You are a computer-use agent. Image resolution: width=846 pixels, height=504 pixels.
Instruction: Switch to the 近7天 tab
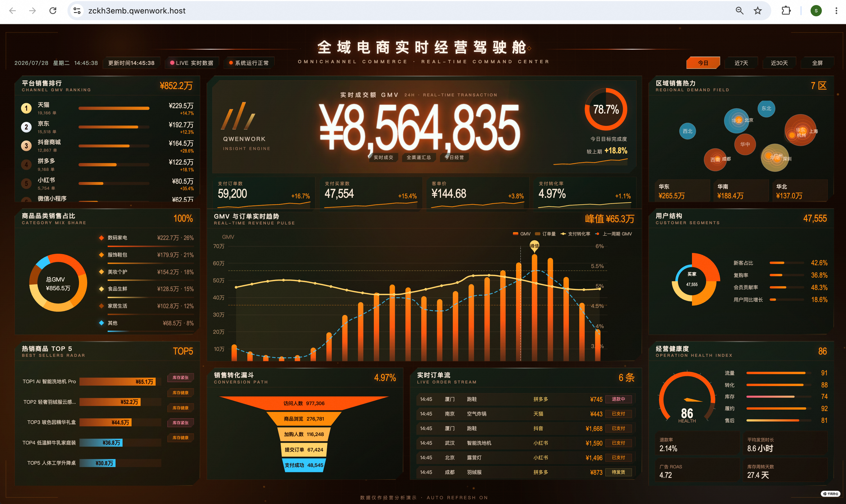click(x=741, y=63)
